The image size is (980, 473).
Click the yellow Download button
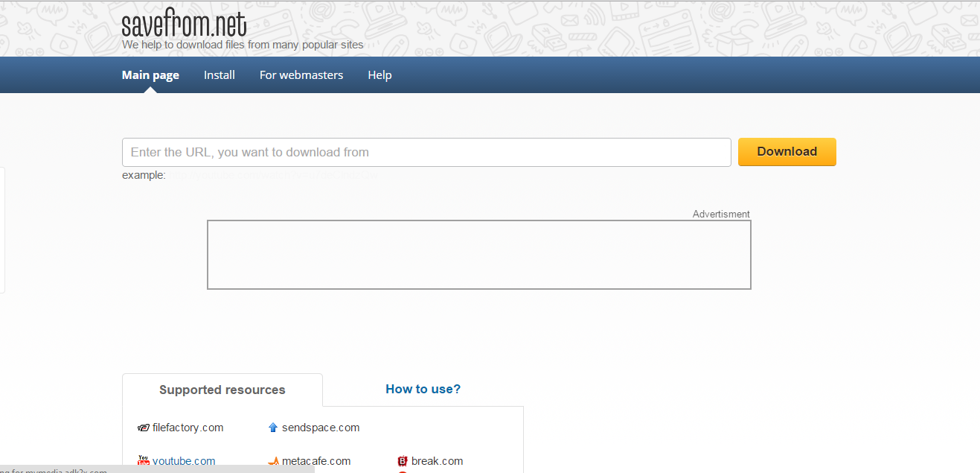point(787,152)
